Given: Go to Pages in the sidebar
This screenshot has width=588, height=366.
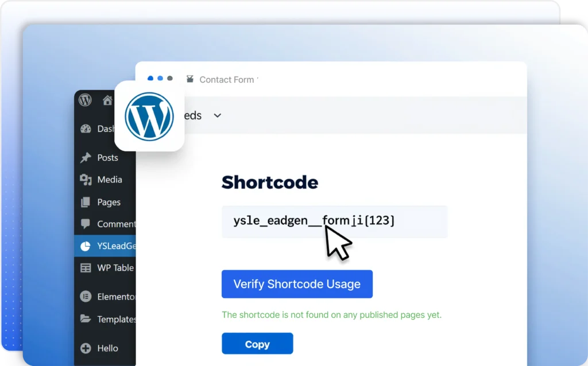Looking at the screenshot, I should pyautogui.click(x=109, y=203).
